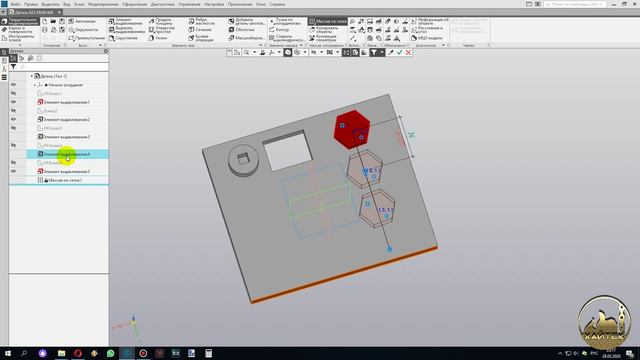640x360 pixels.
Task: Open WhatsApp from the taskbar
Action: pos(111,353)
